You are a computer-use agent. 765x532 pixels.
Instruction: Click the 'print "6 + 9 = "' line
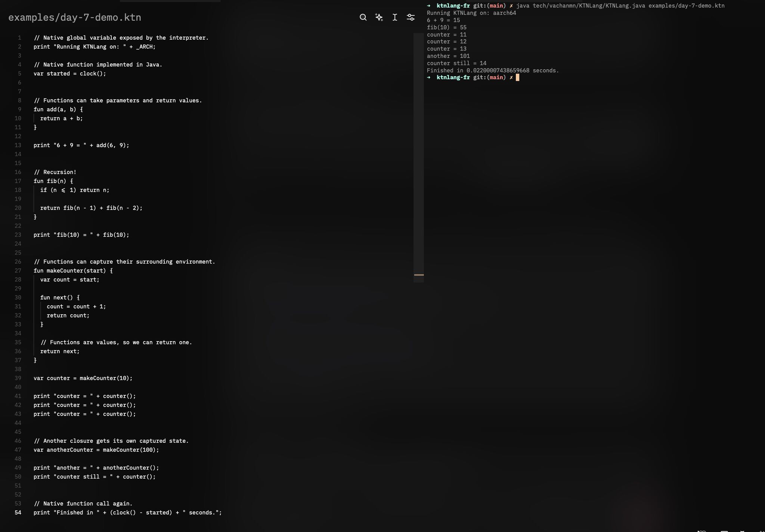click(x=81, y=145)
